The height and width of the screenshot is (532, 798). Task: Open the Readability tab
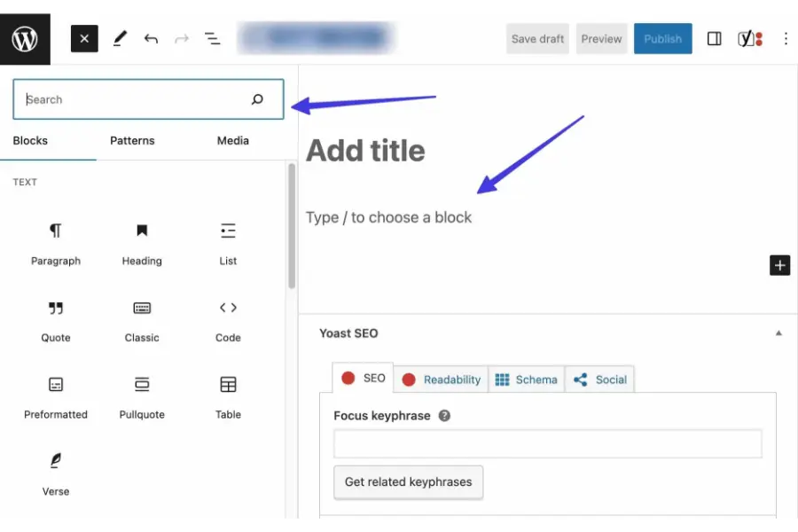click(x=441, y=379)
